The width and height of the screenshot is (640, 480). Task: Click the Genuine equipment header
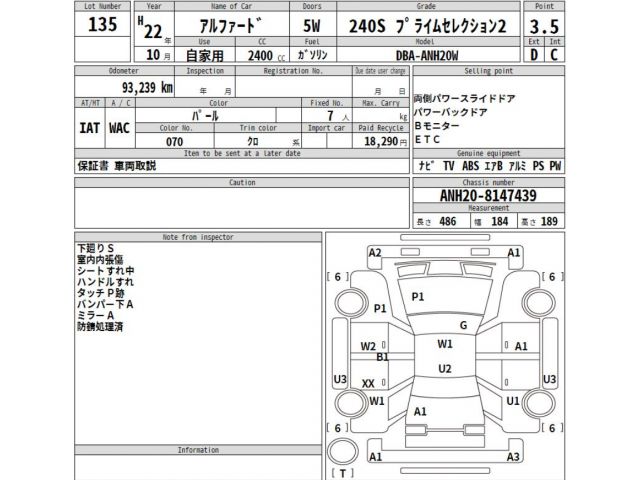[489, 153]
